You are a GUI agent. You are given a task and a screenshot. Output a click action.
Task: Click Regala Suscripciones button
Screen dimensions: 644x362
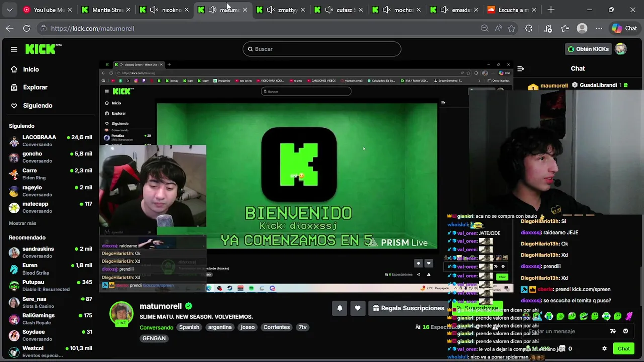coord(409,308)
